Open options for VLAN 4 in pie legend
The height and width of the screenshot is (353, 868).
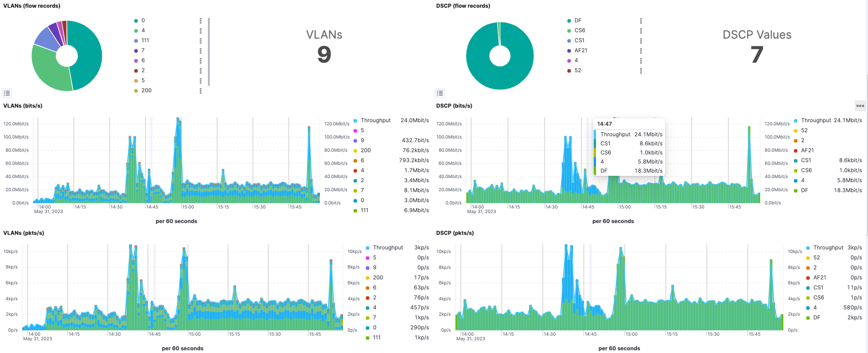pos(201,30)
